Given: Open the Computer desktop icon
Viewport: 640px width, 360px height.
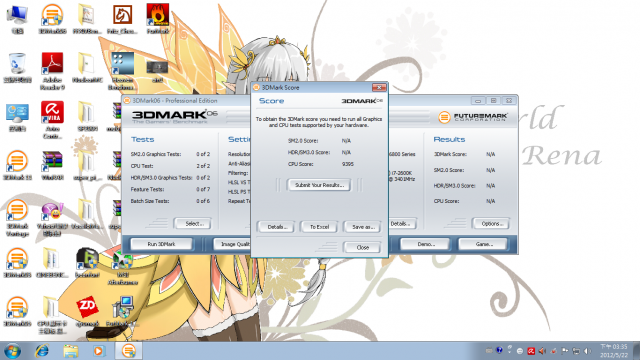Looking at the screenshot, I should tap(17, 18).
